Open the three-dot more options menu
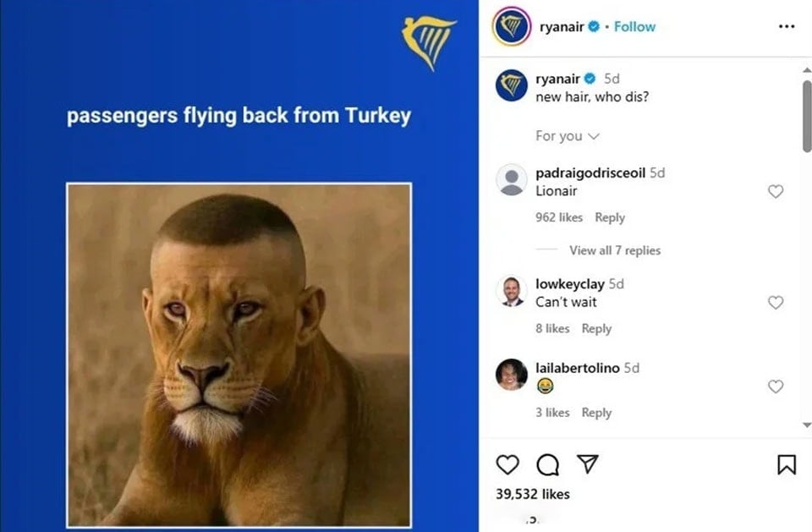Image resolution: width=812 pixels, height=532 pixels. pyautogui.click(x=786, y=26)
